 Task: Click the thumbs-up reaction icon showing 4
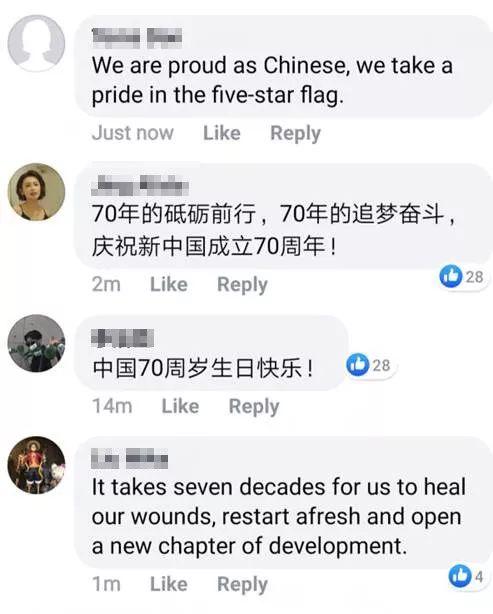pos(460,576)
